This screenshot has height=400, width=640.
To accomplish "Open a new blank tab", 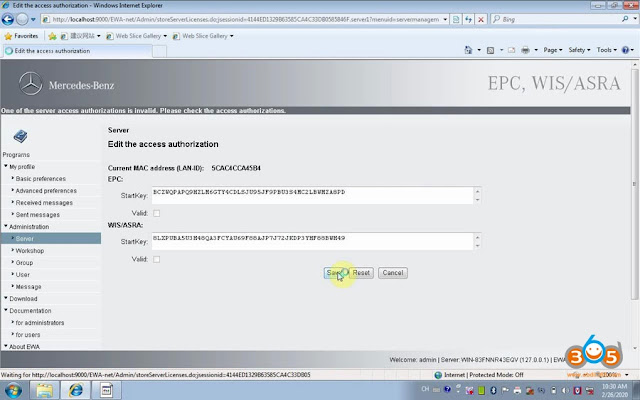I will tap(160, 51).
